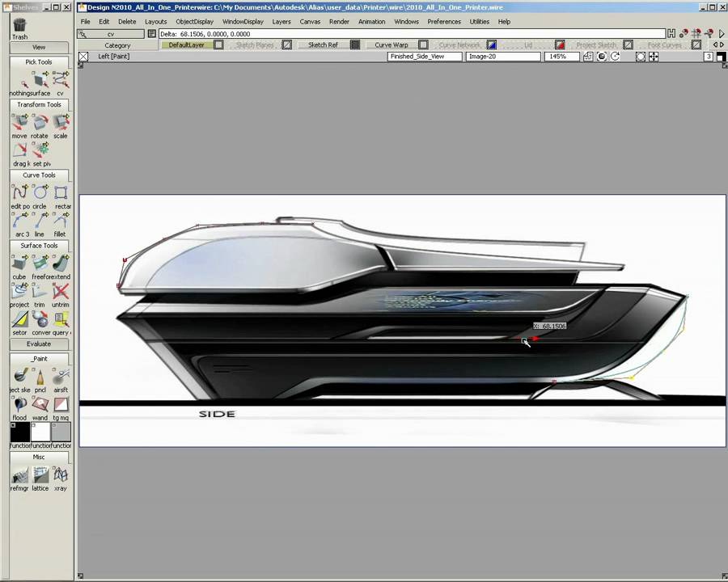Collapse the Transform Tools shelf tab
The image size is (728, 582).
39,104
